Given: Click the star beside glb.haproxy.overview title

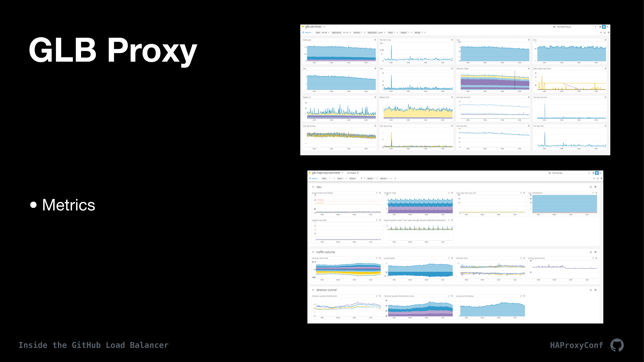Looking at the screenshot, I should click(310, 173).
